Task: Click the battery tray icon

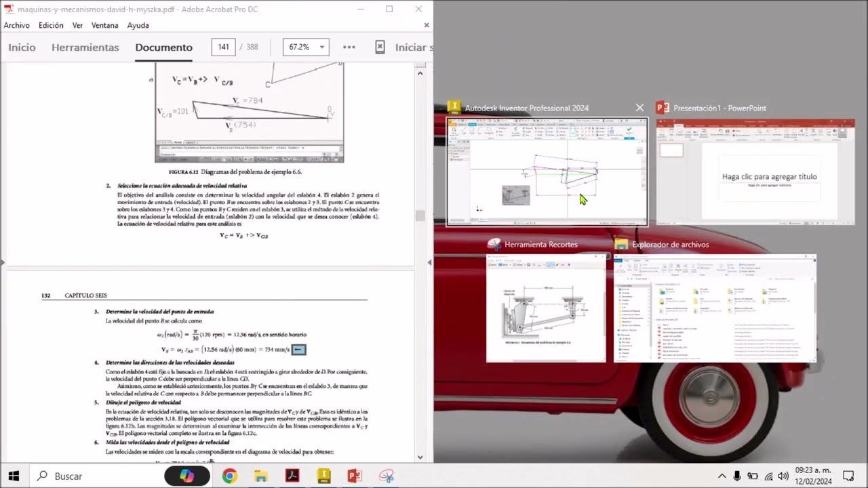Action: coord(753,476)
